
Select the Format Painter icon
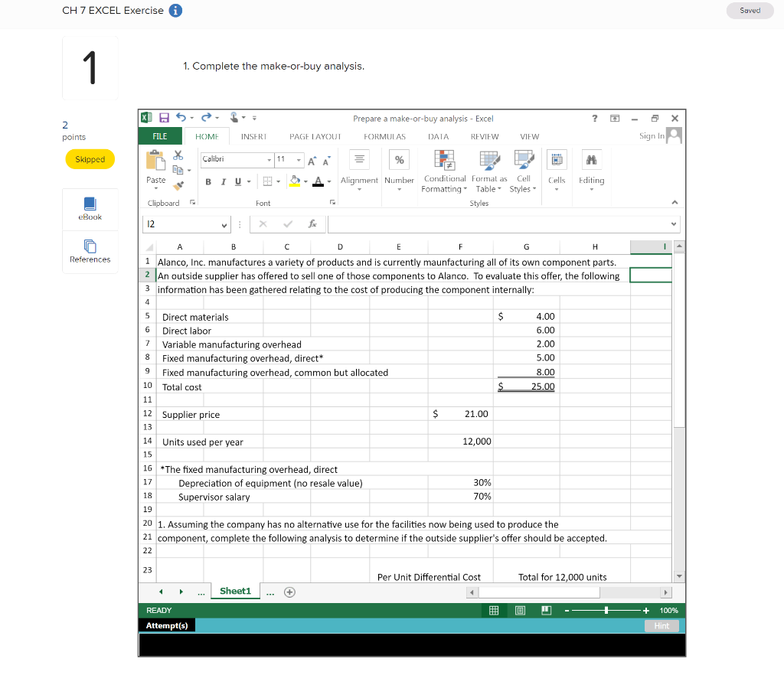178,184
